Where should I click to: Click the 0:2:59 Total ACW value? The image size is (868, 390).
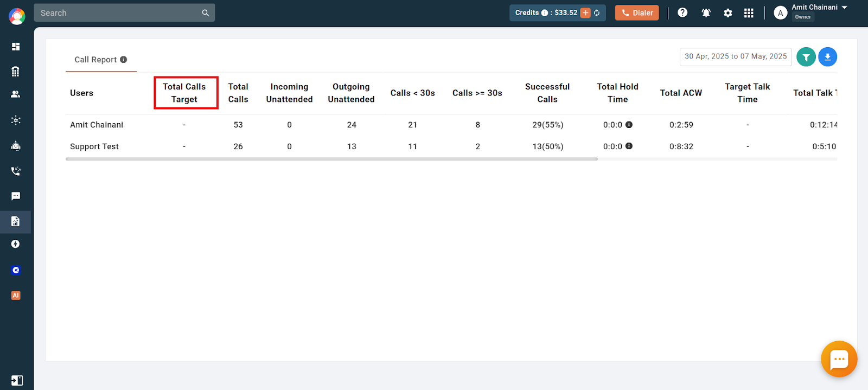pos(681,125)
